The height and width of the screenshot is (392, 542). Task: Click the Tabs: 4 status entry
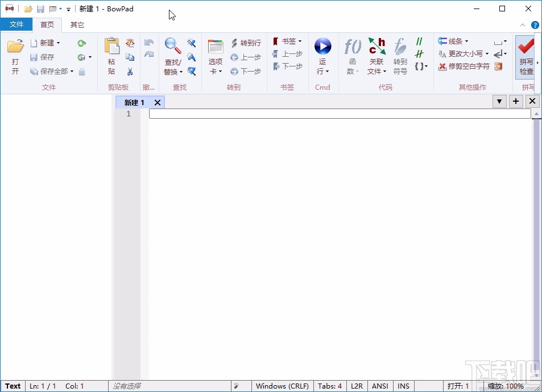point(330,386)
